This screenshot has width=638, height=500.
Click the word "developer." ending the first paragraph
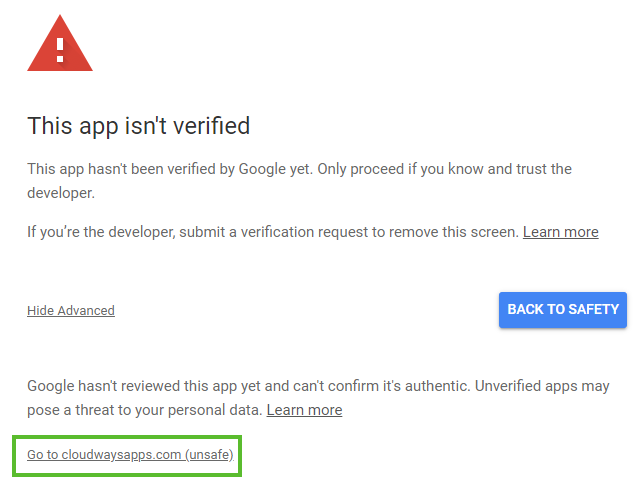(61, 192)
